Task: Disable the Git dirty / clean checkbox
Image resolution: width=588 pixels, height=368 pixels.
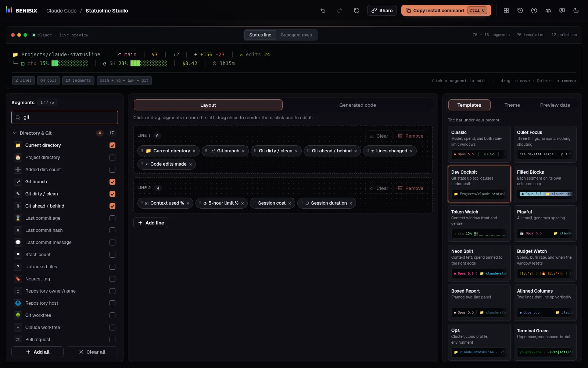Action: pyautogui.click(x=112, y=194)
